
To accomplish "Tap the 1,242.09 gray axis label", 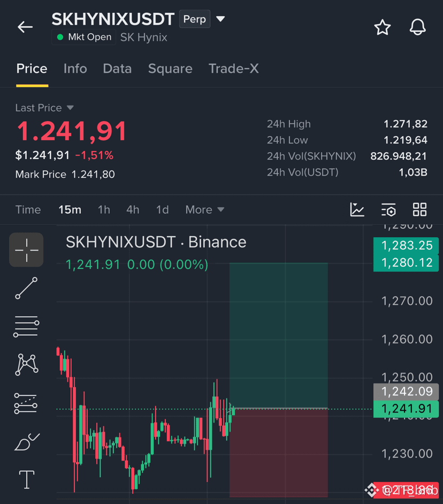I will click(x=406, y=392).
